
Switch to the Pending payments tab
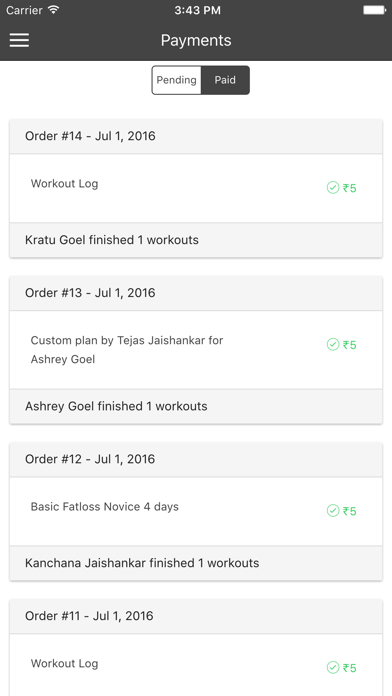point(177,80)
